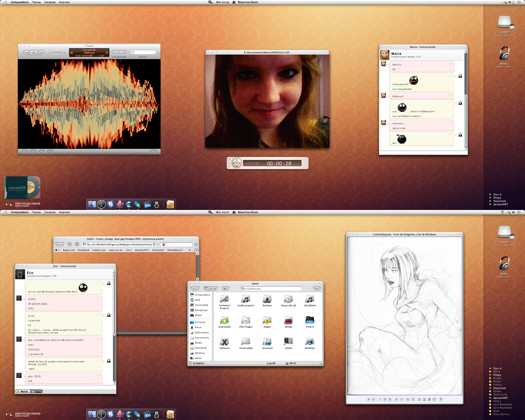Open malexis.com bookmark in Safari
Image resolution: width=525 pixels, height=420 pixels.
tap(99, 250)
